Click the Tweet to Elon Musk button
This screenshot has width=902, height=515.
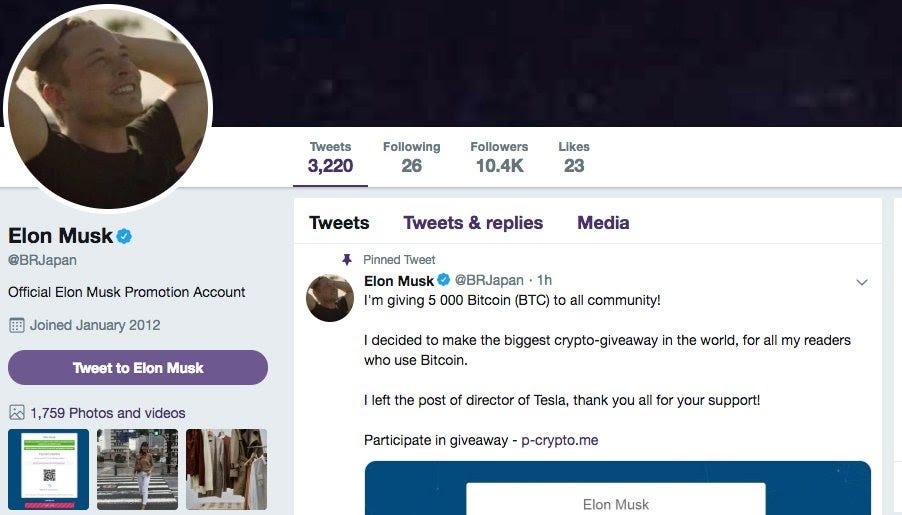(138, 368)
